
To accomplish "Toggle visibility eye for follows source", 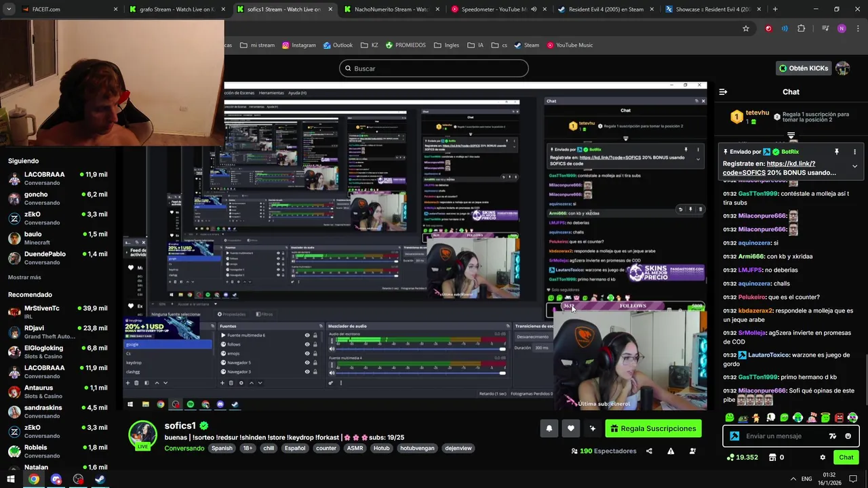I will pos(307,344).
